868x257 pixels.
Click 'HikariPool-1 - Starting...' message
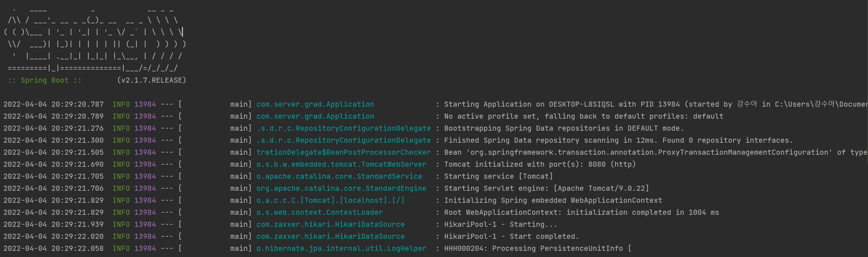pyautogui.click(x=501, y=224)
